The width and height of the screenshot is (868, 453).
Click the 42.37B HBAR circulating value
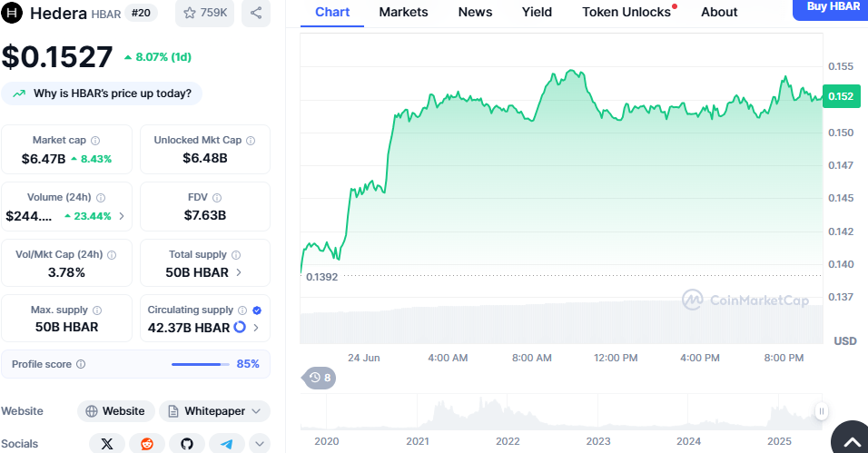189,328
